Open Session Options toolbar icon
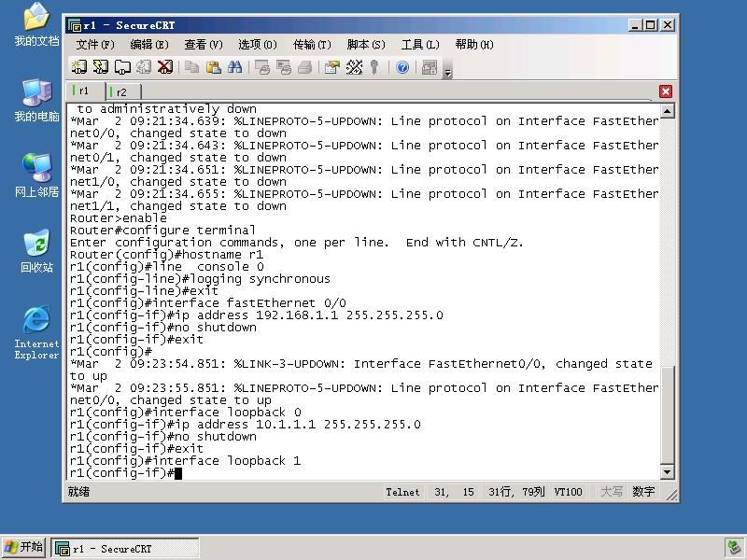The width and height of the screenshot is (747, 560). click(x=332, y=67)
